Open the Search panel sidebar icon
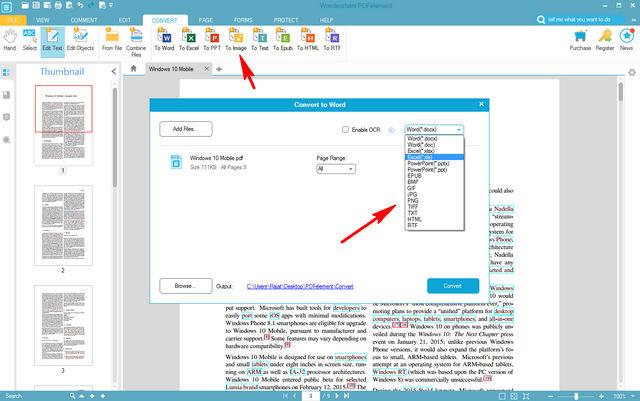 click(6, 140)
